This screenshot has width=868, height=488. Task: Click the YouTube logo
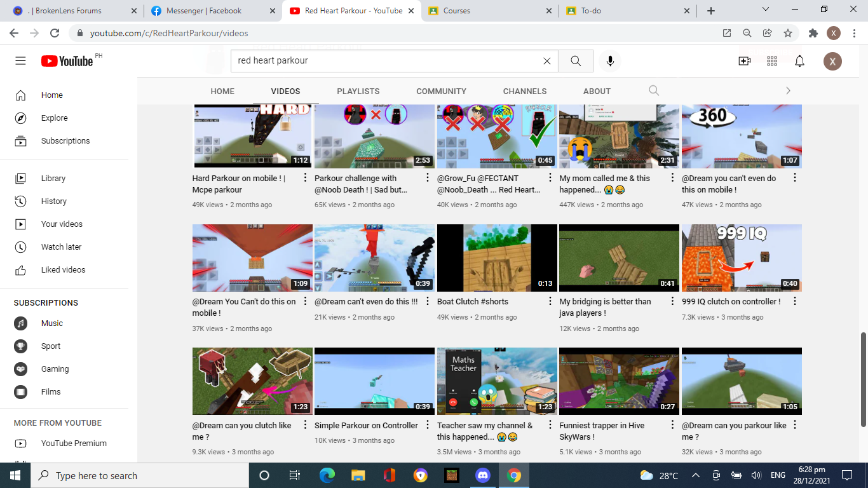67,61
